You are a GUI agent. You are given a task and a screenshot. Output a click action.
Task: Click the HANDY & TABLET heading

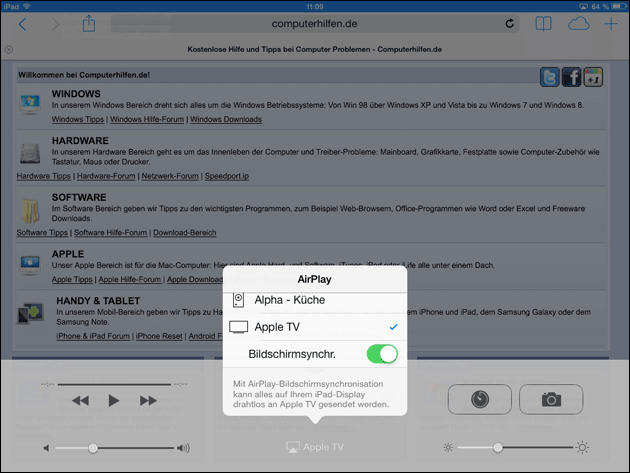pos(98,301)
